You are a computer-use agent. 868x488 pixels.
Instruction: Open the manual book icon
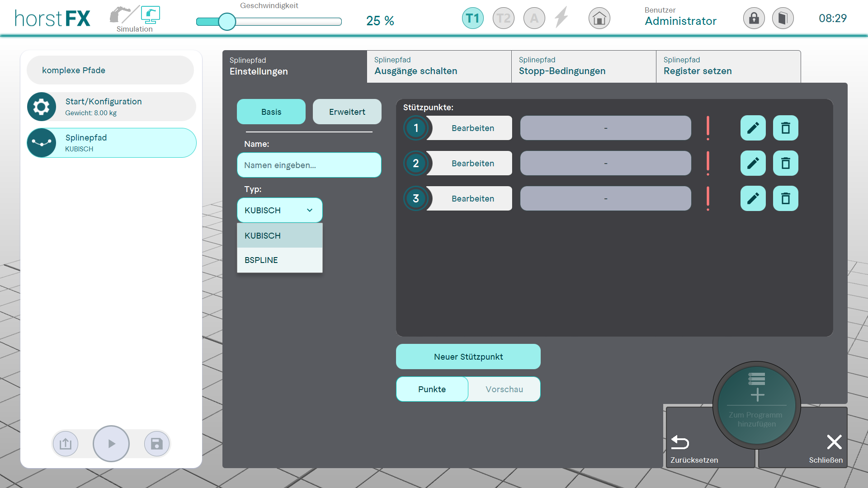tap(783, 19)
